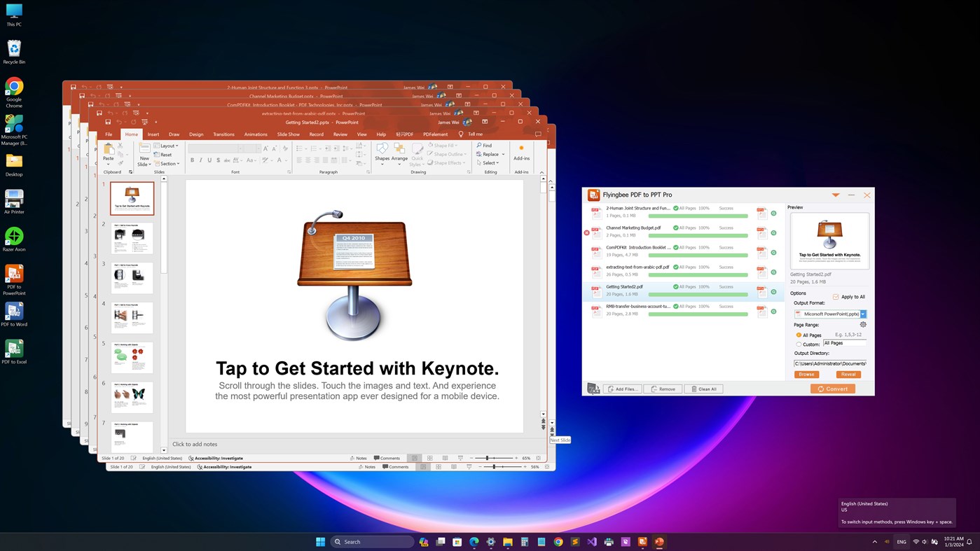Toggle Comments pane in front PowerPoint window

[387, 458]
